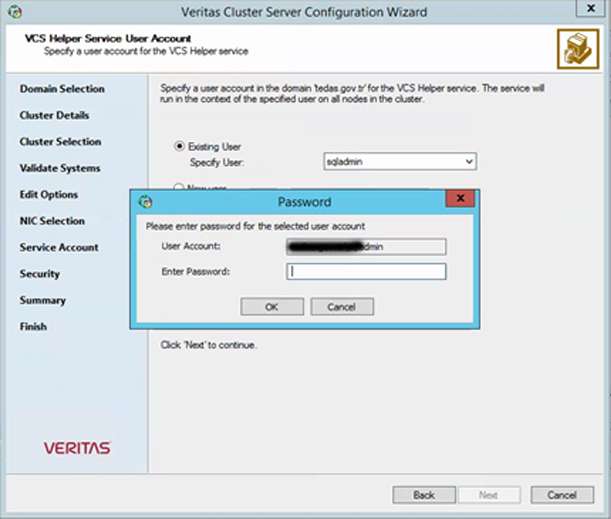Select the Validate Systems step

60,168
